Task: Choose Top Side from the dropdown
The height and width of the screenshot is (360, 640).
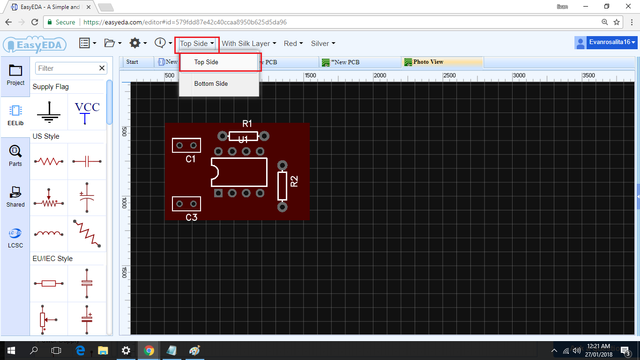Action: 219,62
